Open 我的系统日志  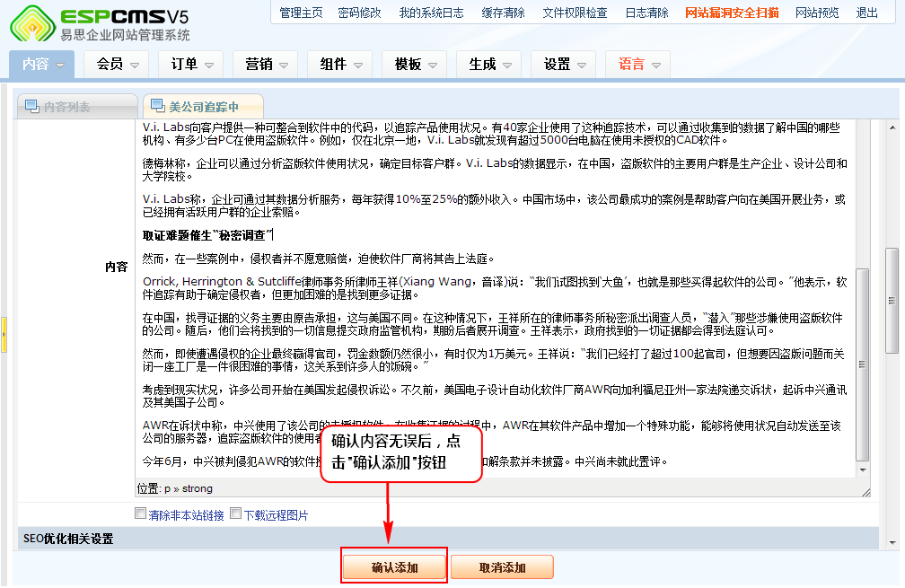[x=431, y=13]
